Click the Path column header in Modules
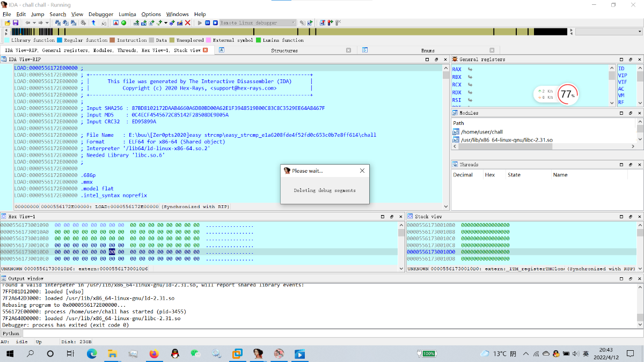This screenshot has width=644, height=362. coord(544,123)
